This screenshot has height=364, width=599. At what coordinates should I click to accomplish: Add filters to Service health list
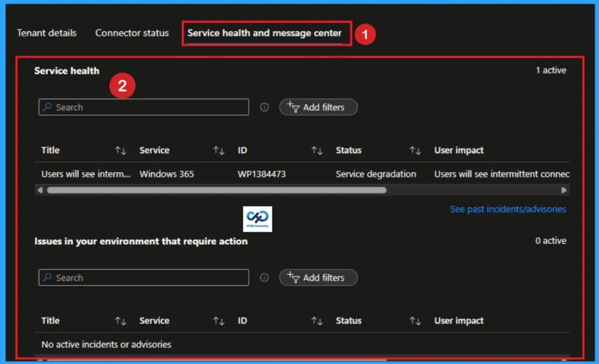[318, 108]
